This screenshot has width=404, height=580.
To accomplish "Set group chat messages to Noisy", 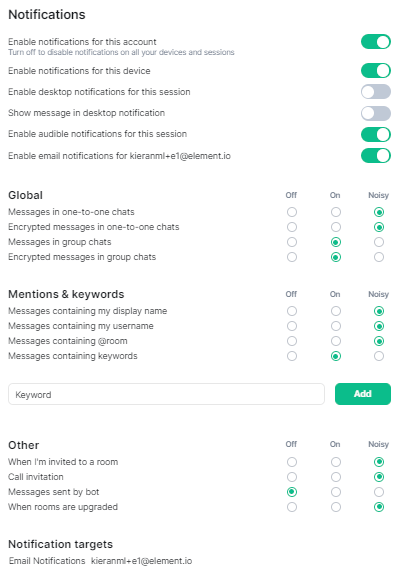I will click(x=379, y=242).
